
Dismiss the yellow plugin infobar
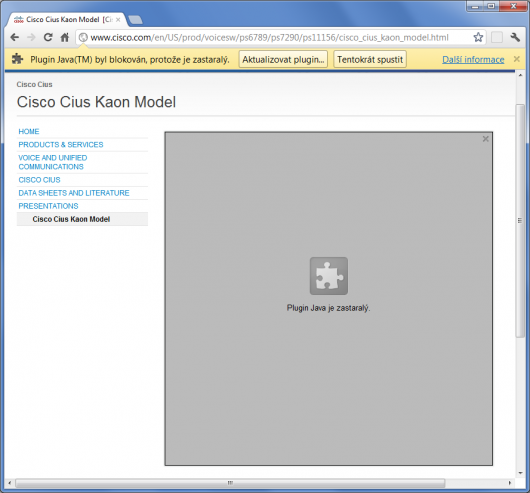516,59
